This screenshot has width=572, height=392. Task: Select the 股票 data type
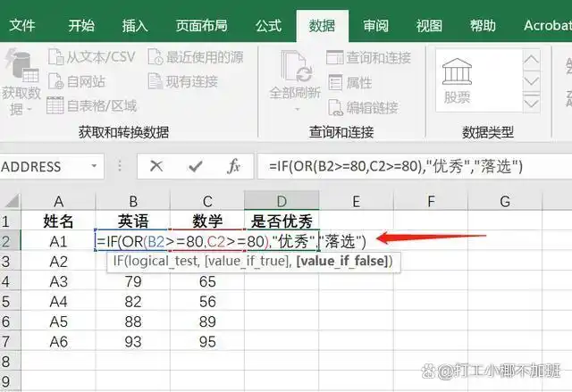pos(457,81)
